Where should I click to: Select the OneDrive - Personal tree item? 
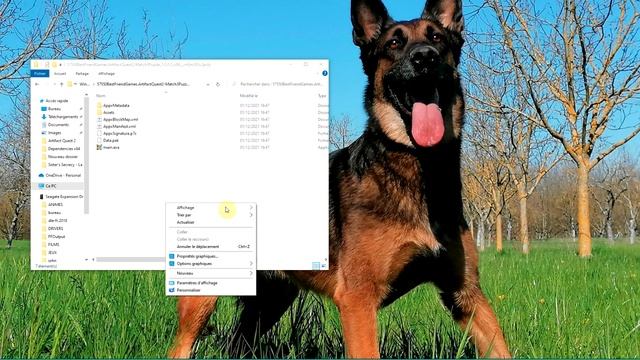click(x=60, y=175)
